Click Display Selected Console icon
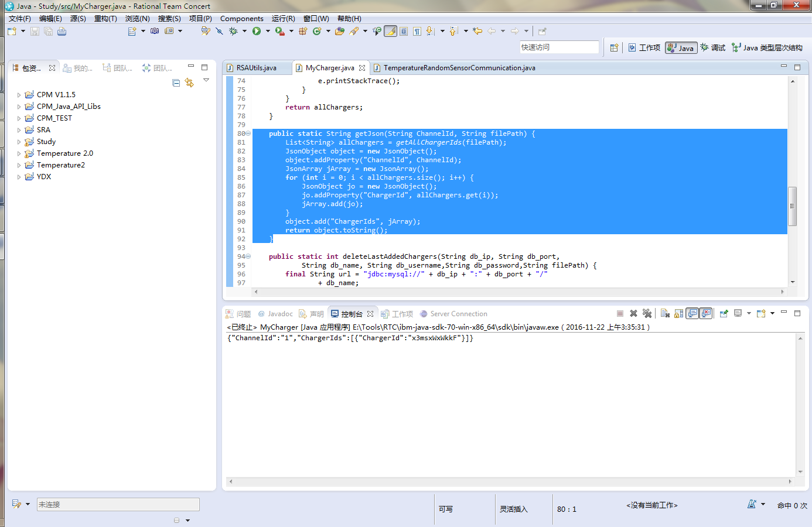Viewport: 812px width, 527px height. tap(738, 314)
